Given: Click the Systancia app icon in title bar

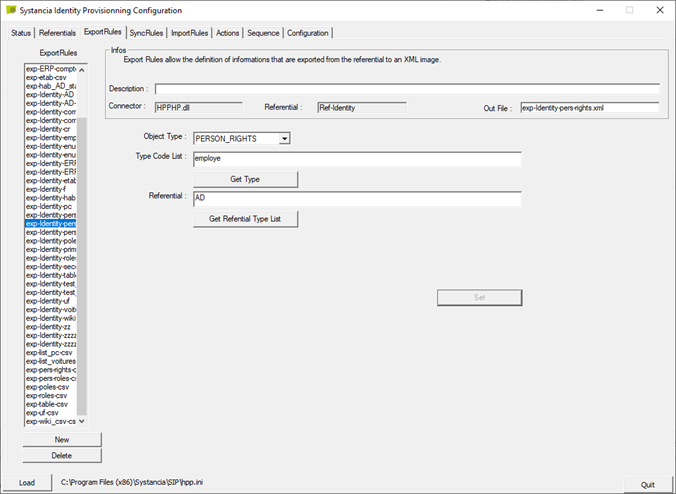Looking at the screenshot, I should click(x=11, y=9).
